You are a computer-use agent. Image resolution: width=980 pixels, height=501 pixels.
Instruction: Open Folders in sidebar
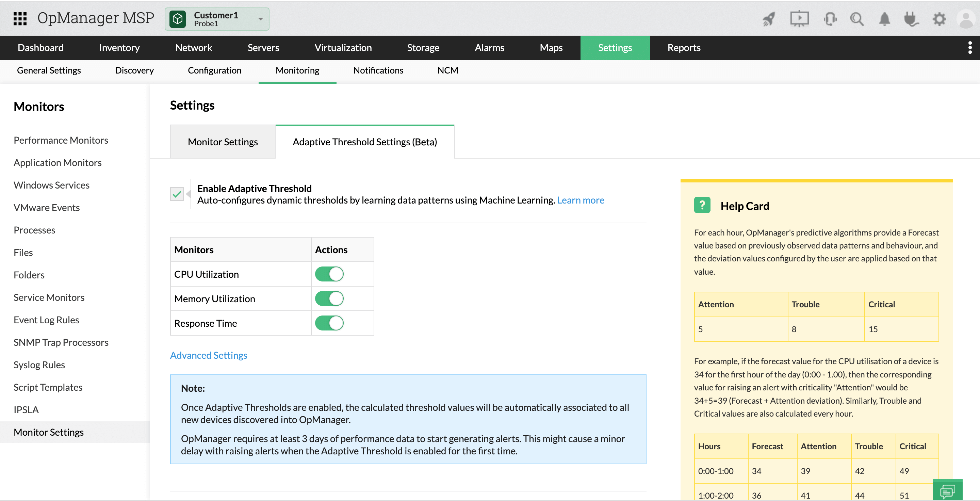coord(29,275)
